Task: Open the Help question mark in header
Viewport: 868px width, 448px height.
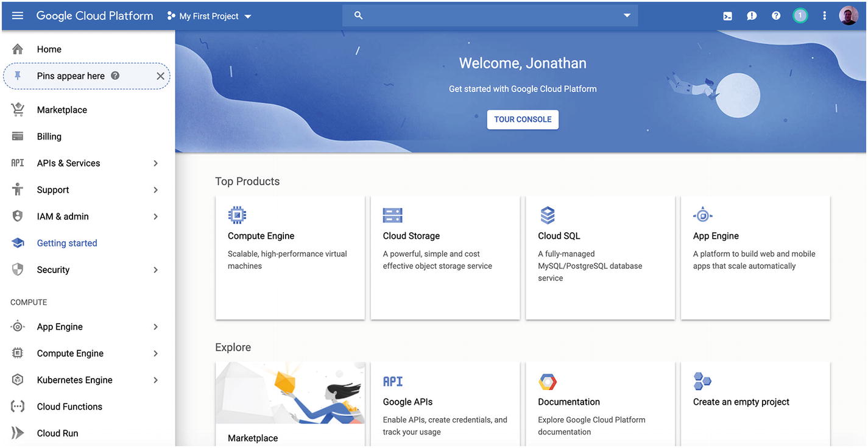Action: (x=776, y=16)
